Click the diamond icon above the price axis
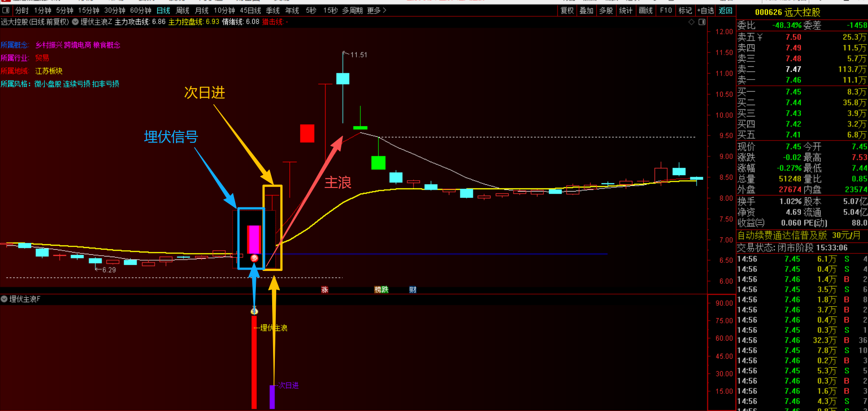Screen dimensions: 868x411 point(692,22)
